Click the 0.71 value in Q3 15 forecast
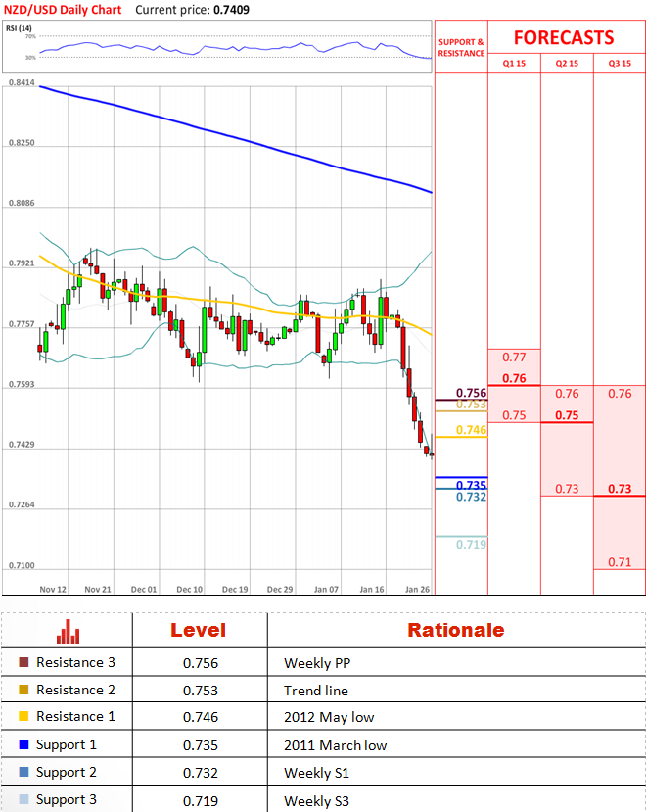This screenshot has width=646, height=812. pyautogui.click(x=620, y=562)
